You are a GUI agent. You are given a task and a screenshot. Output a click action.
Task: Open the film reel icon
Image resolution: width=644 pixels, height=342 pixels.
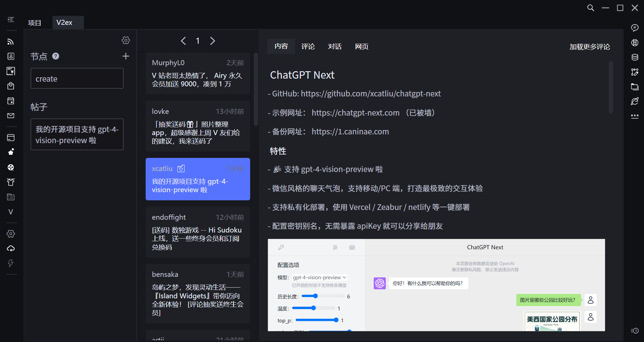[x=11, y=167]
